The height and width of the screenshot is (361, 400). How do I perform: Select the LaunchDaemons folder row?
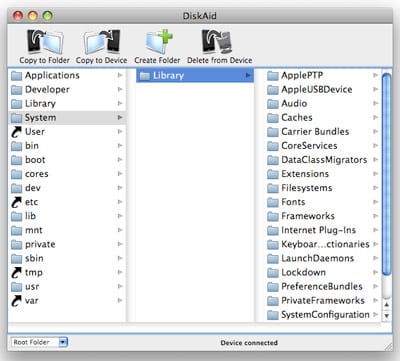click(323, 258)
